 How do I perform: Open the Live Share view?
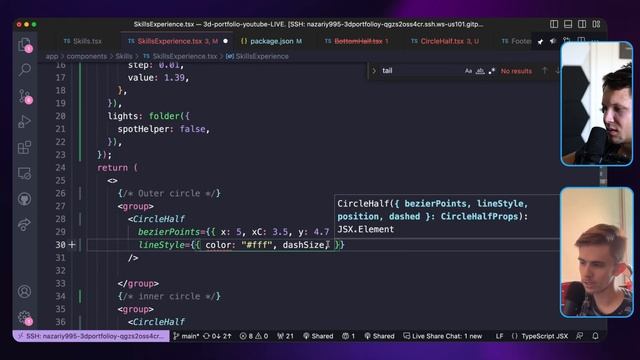click(24, 224)
